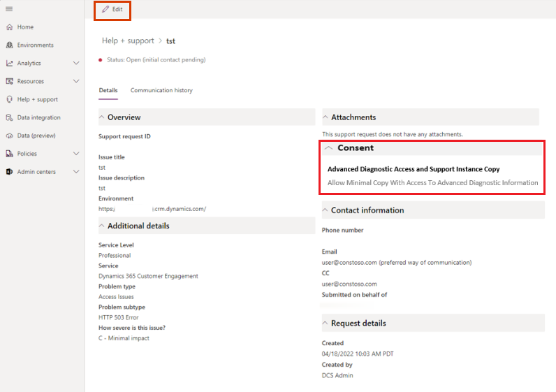The image size is (556, 392).
Task: Click the HTTP 503 Error subtype
Action: click(x=119, y=317)
